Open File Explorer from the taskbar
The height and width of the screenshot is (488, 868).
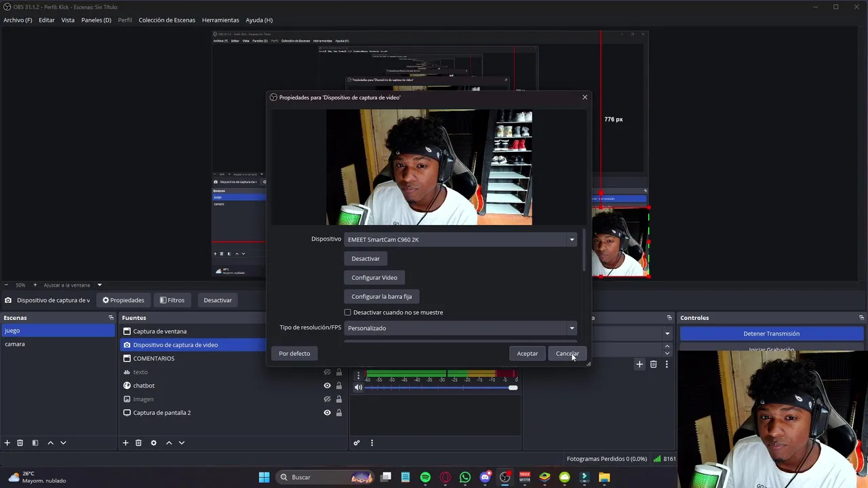604,477
